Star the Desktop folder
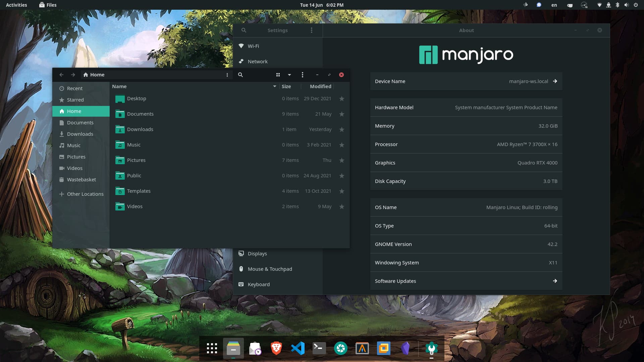This screenshot has width=644, height=362. 342,99
